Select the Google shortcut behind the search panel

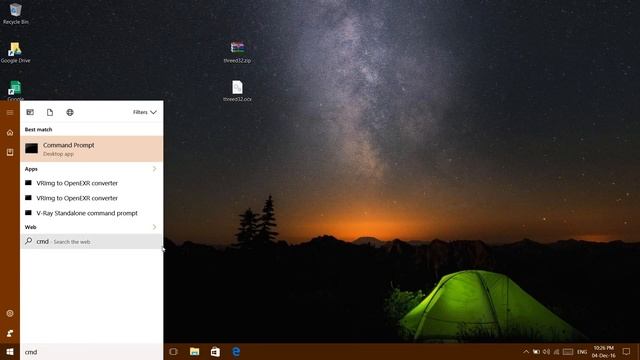tap(15, 91)
